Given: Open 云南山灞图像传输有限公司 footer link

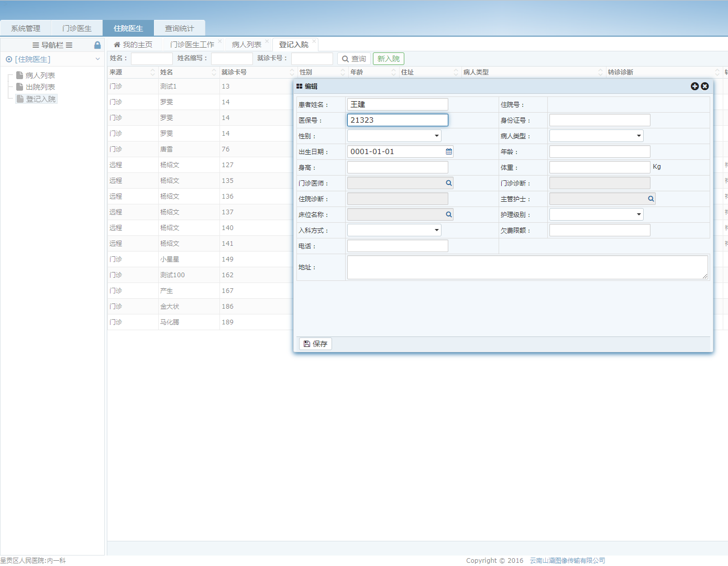Looking at the screenshot, I should 567,560.
